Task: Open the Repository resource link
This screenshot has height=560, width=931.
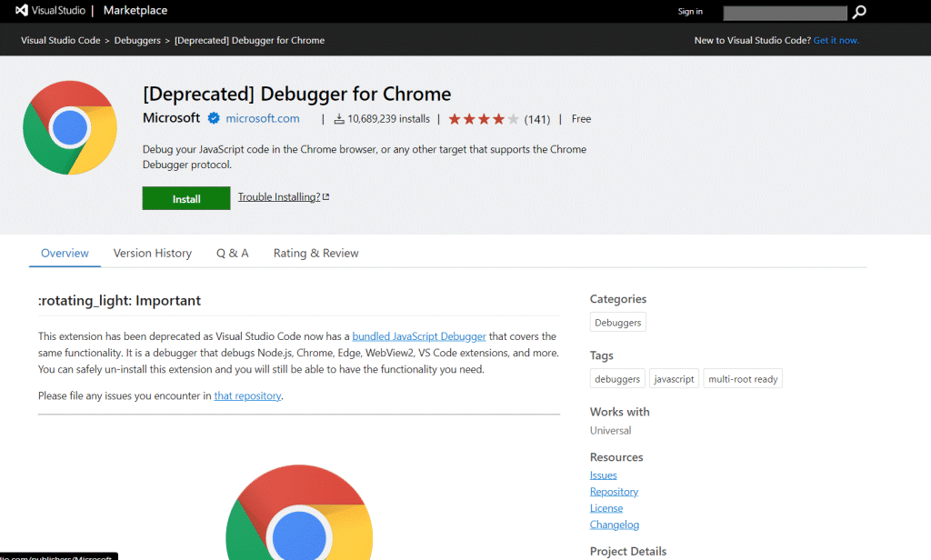Action: 614,492
